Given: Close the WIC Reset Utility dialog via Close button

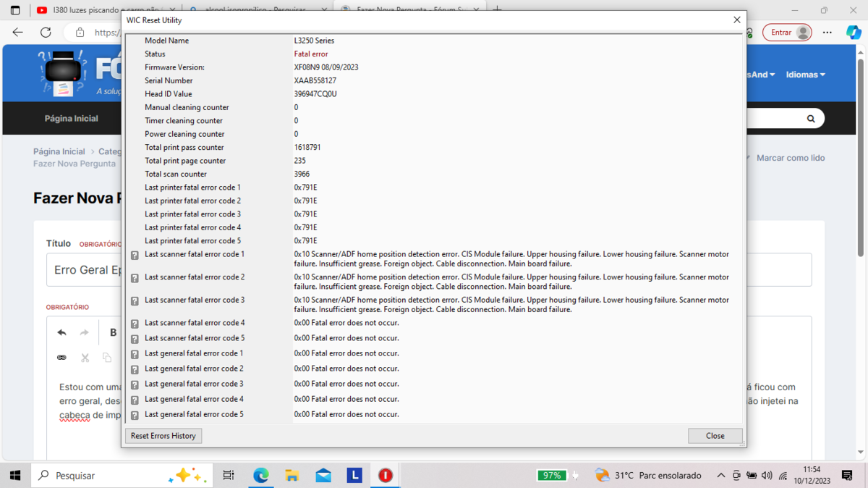Looking at the screenshot, I should point(715,436).
